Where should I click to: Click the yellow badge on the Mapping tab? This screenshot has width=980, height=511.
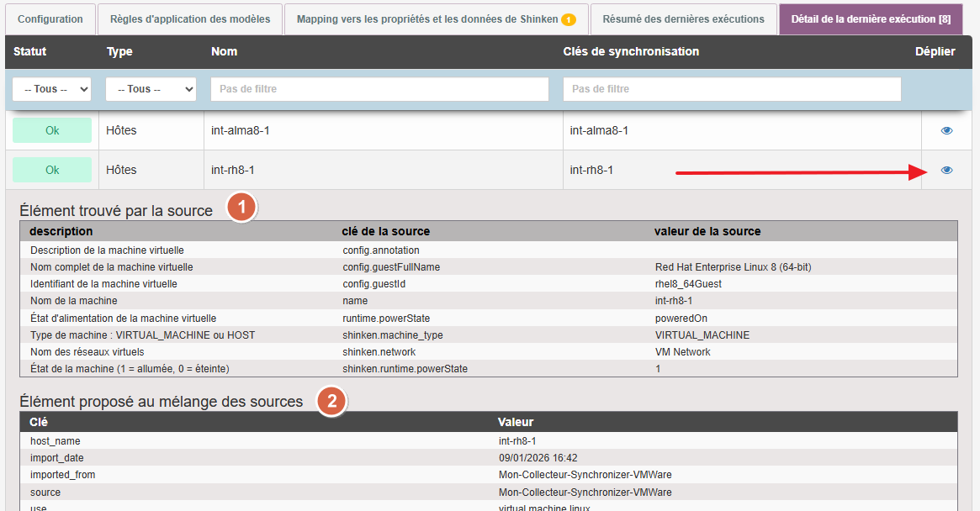tap(569, 19)
